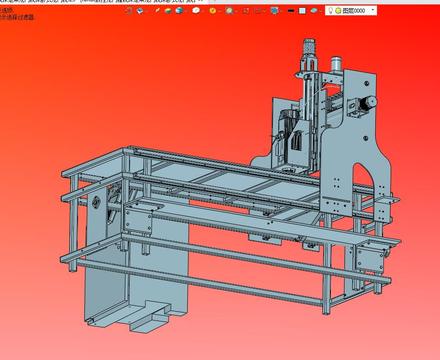Click the red square frame icon
The height and width of the screenshot is (360, 440).
[x=246, y=11]
